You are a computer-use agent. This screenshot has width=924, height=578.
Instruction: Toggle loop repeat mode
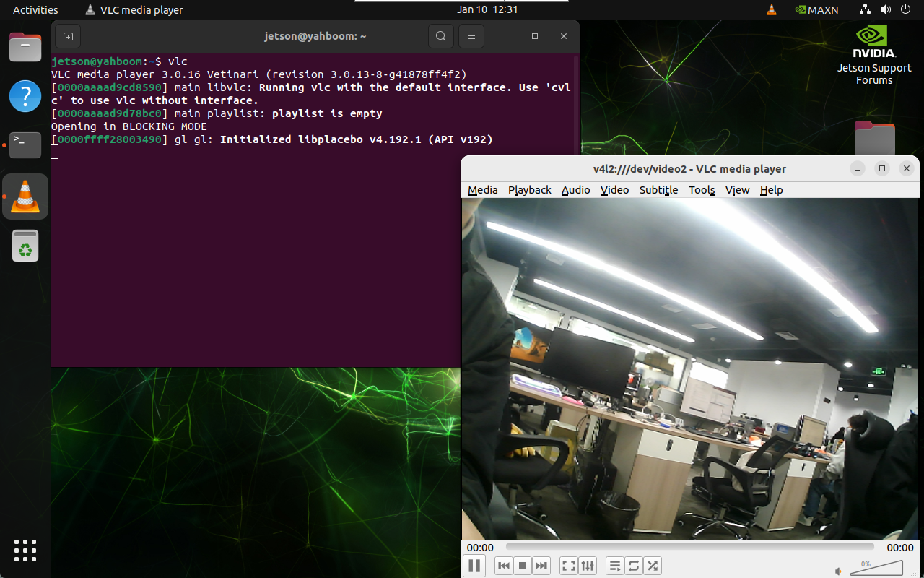point(633,566)
